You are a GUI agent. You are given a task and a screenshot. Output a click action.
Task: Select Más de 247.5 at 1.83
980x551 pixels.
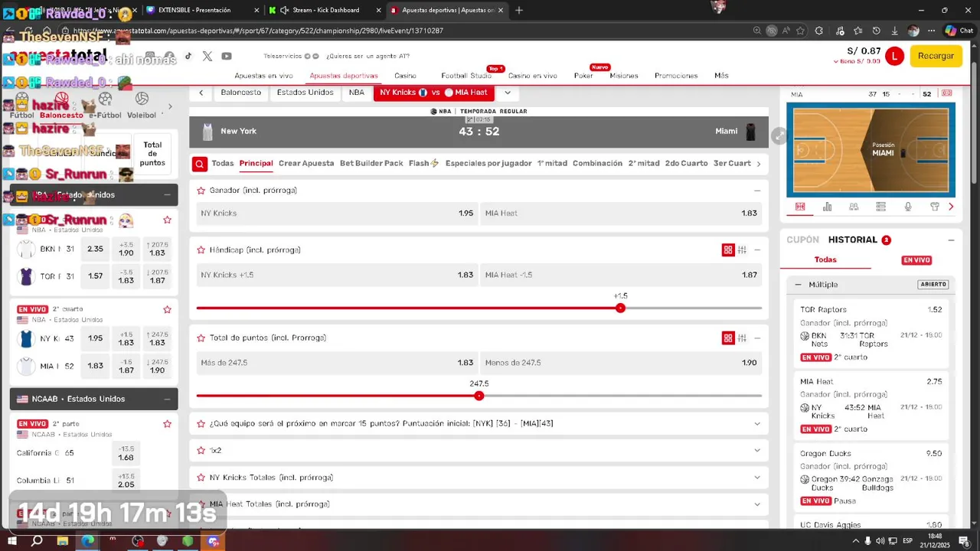coord(337,363)
